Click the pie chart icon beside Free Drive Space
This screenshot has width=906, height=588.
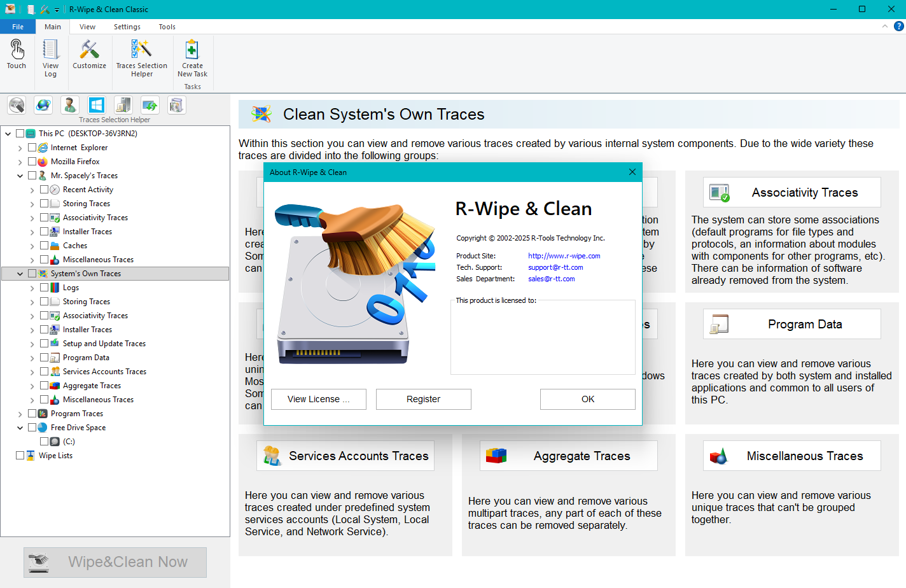tap(43, 428)
